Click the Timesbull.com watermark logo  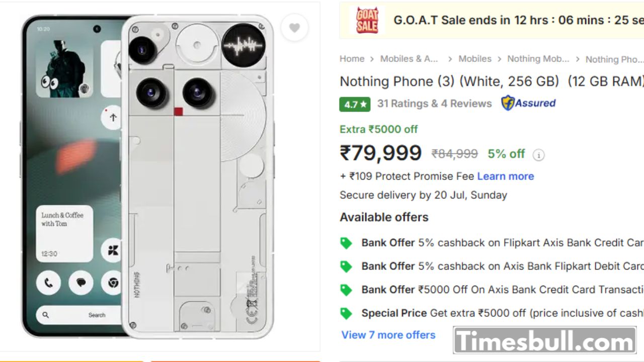click(545, 341)
